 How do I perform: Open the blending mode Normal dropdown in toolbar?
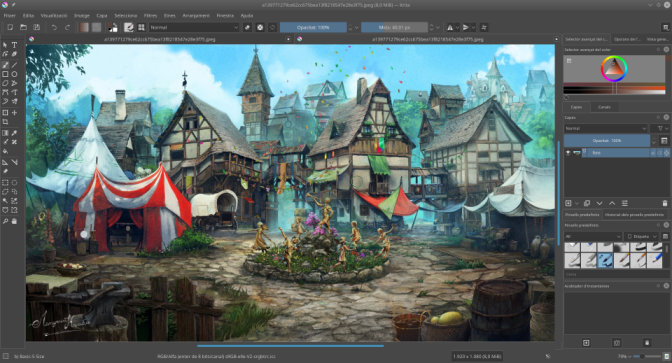pos(194,27)
